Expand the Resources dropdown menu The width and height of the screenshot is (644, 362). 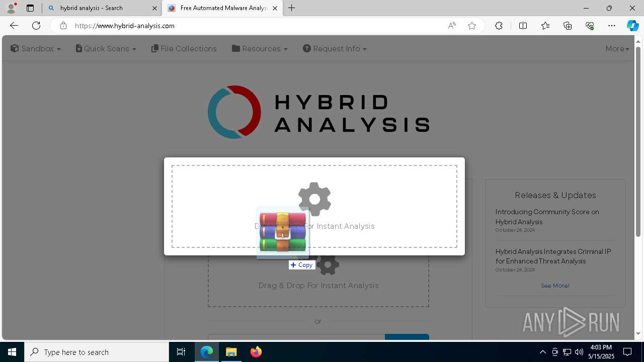pos(260,49)
